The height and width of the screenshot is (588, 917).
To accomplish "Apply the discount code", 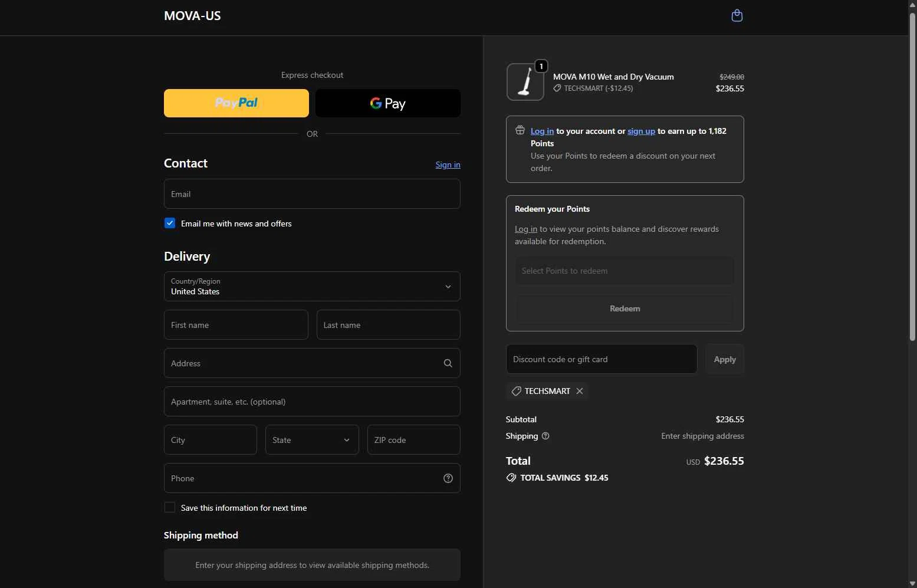I will (x=725, y=359).
